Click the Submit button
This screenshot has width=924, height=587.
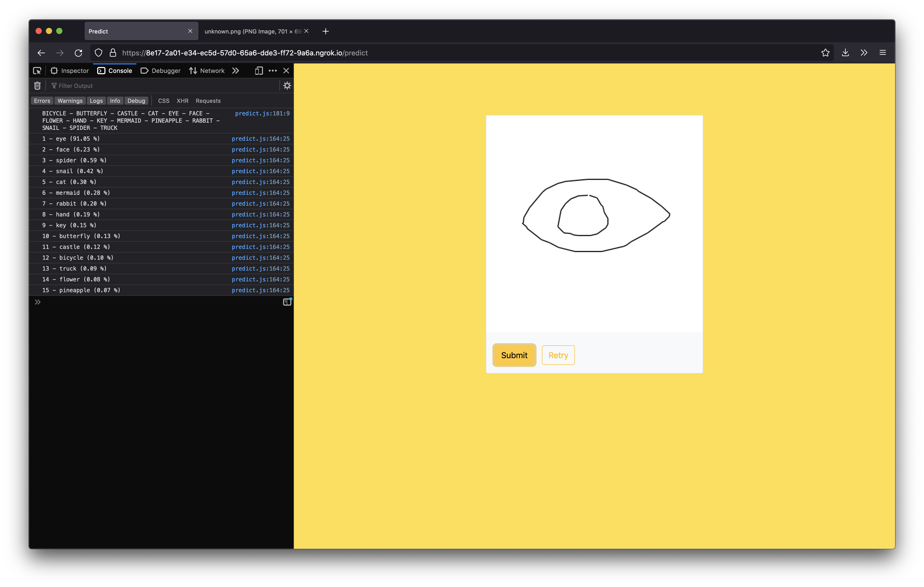pyautogui.click(x=514, y=355)
